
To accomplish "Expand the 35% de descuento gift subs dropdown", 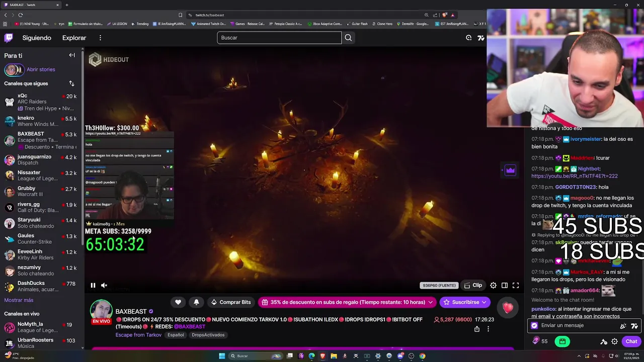I will tap(348, 302).
